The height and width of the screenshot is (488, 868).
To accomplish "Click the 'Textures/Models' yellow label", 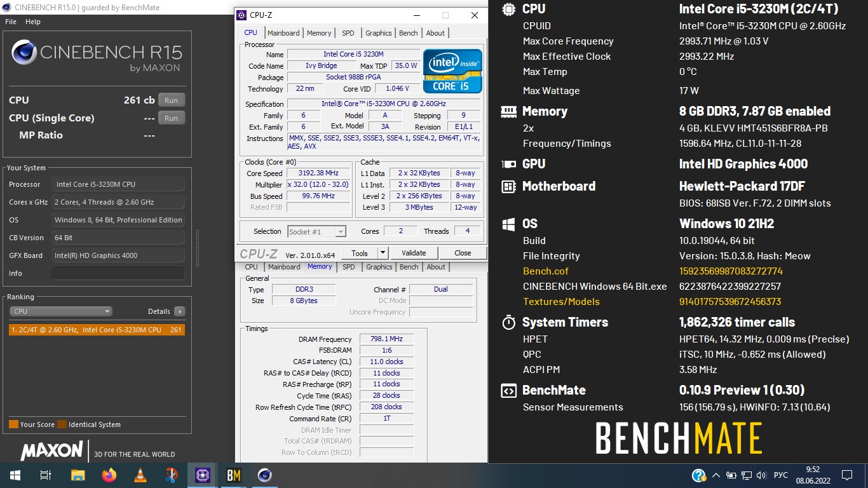I will [561, 302].
